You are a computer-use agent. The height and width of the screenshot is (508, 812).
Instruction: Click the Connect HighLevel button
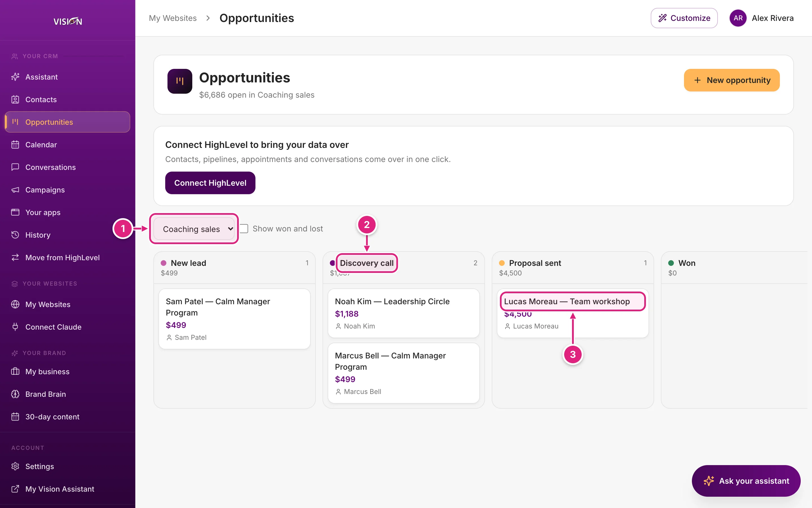click(x=210, y=183)
